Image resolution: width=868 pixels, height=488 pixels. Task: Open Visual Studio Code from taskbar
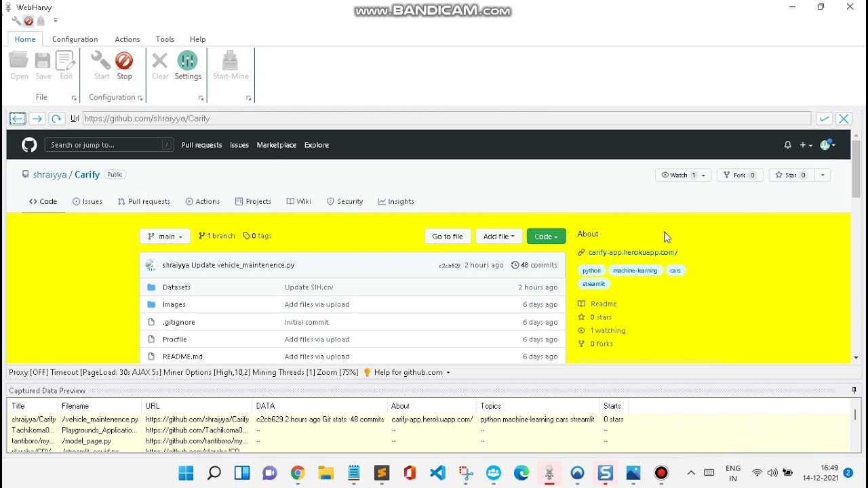tap(437, 473)
